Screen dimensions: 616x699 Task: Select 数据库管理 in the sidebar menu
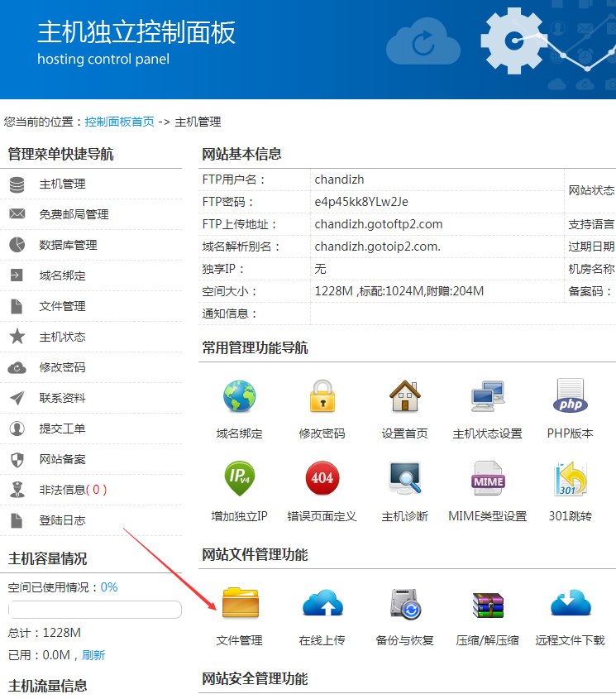click(68, 245)
